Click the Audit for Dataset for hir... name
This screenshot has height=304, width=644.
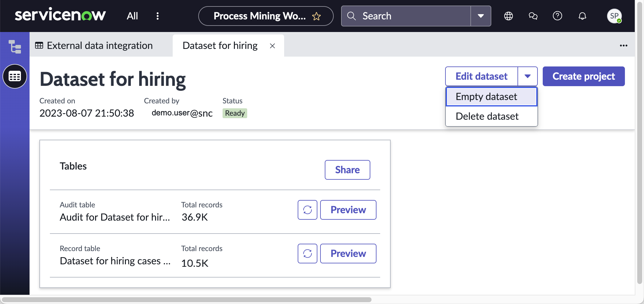[x=115, y=217]
